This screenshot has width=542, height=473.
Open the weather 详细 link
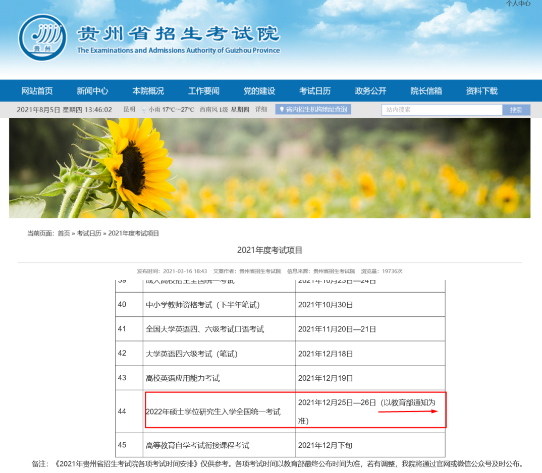click(261, 109)
